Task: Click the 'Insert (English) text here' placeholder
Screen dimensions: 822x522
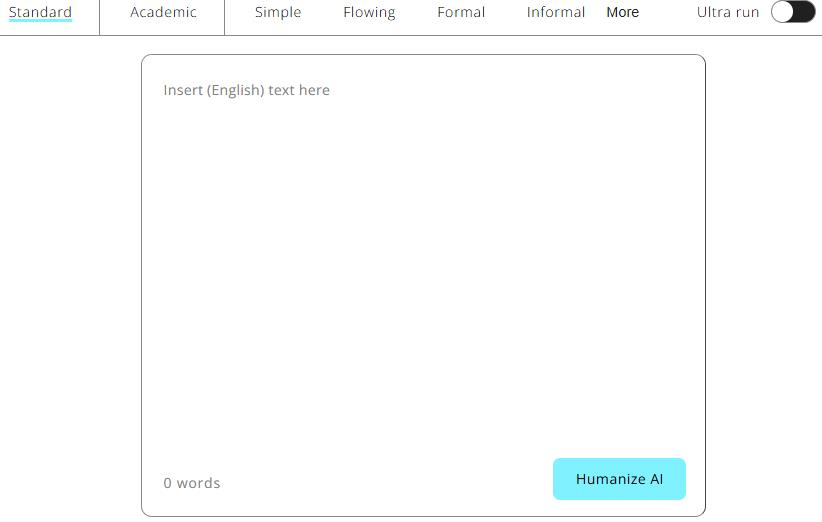Action: click(247, 90)
